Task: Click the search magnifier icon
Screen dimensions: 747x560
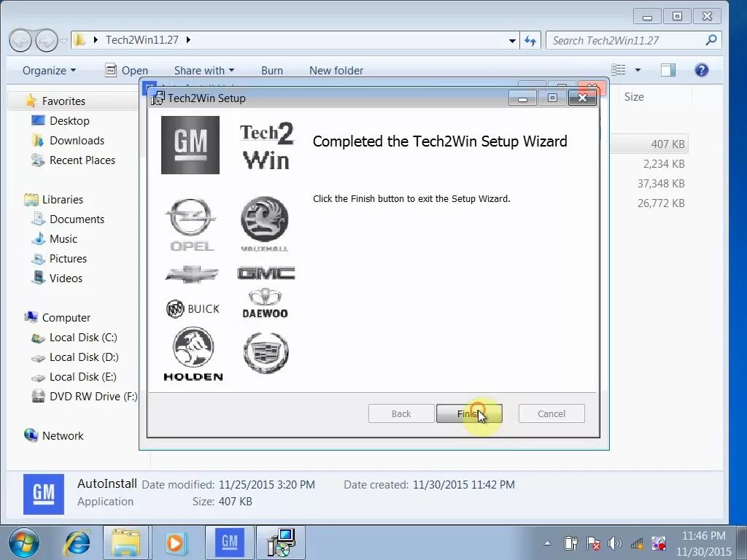Action: click(711, 40)
